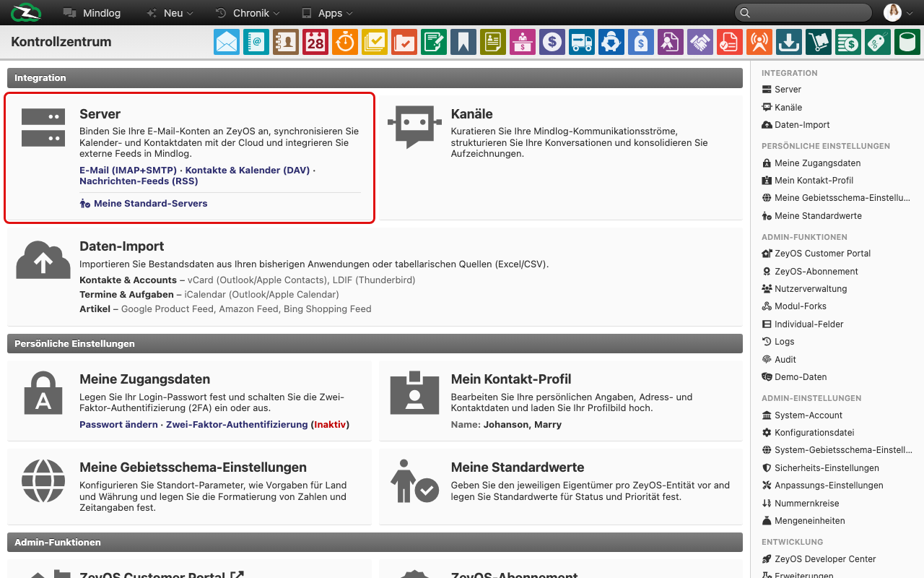Viewport: 924px width, 578px height.
Task: Open the dark green database cylinder icon
Action: pos(907,42)
